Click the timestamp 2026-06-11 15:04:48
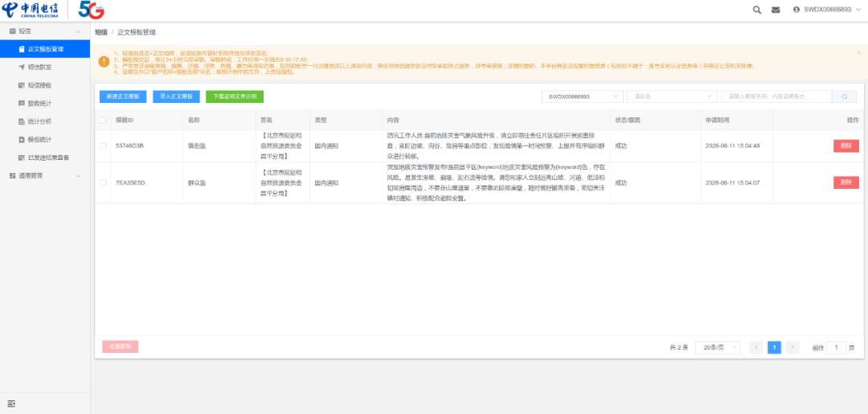The image size is (868, 414). click(x=732, y=146)
